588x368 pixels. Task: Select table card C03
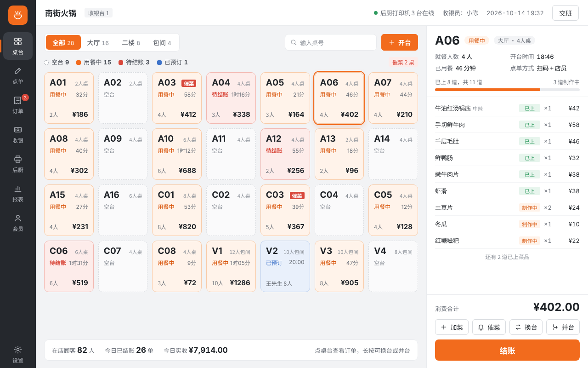point(285,210)
